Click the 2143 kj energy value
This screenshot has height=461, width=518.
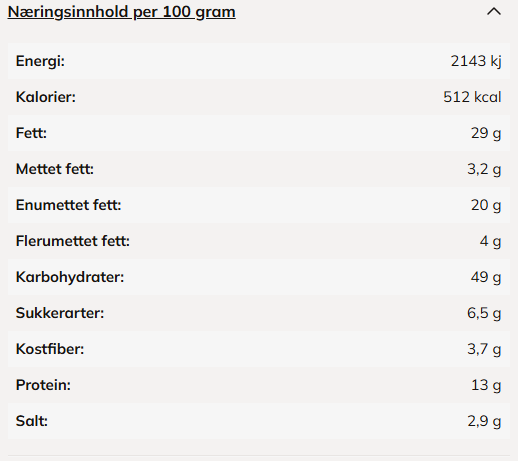click(x=476, y=61)
